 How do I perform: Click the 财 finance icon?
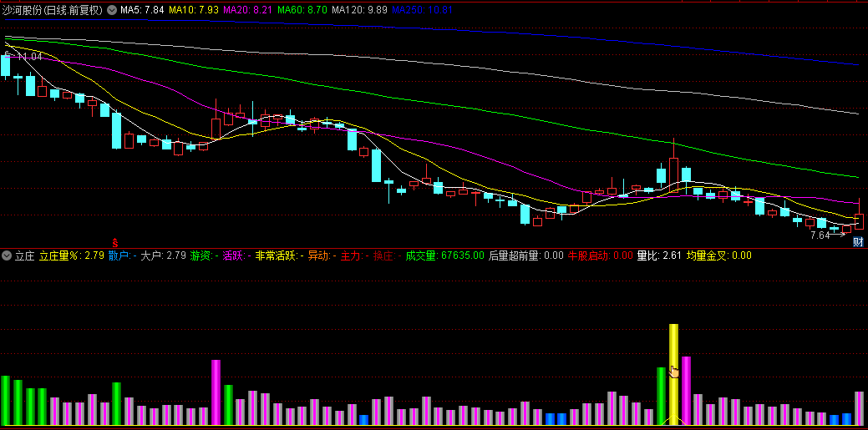point(858,241)
